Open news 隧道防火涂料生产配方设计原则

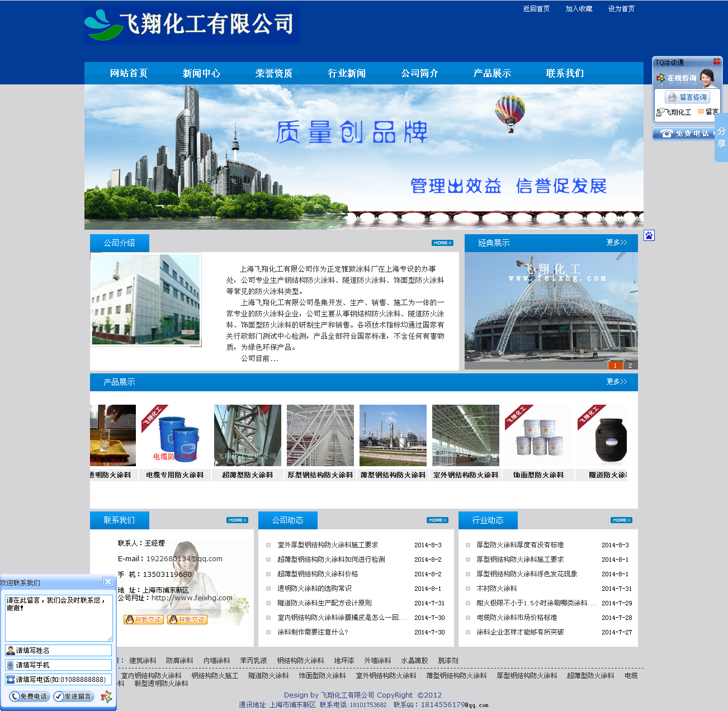pyautogui.click(x=324, y=603)
